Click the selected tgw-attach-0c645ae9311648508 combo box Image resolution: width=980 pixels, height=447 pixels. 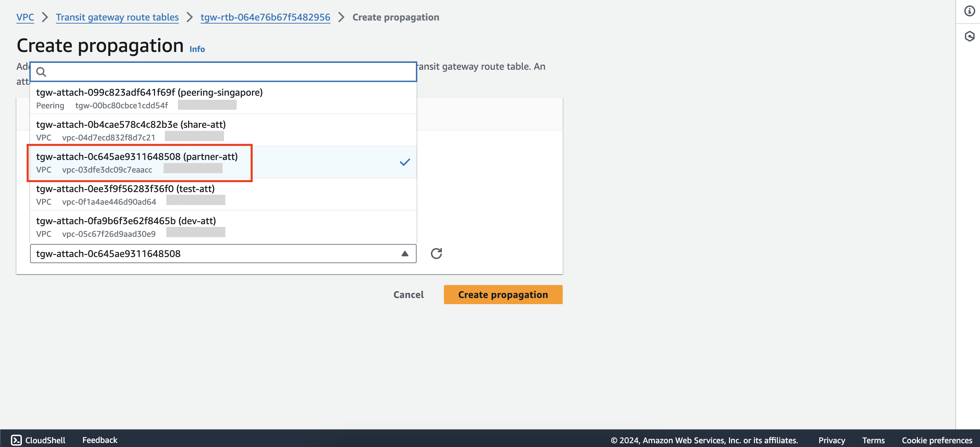[223, 254]
